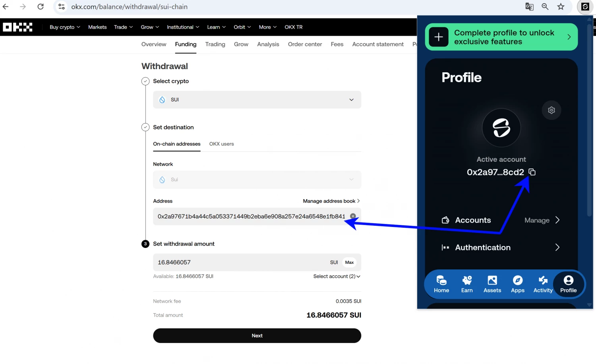596x364 pixels.
Task: Click the Max amount button
Action: [350, 262]
